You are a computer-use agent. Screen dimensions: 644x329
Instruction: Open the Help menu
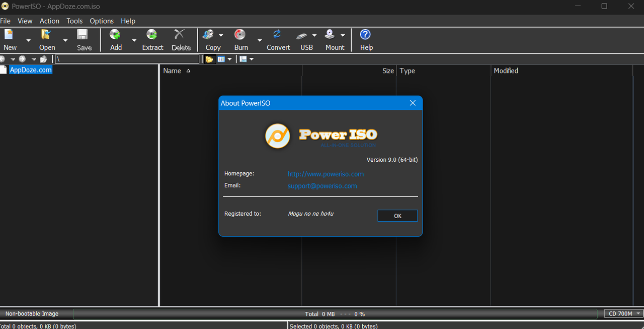tap(128, 21)
